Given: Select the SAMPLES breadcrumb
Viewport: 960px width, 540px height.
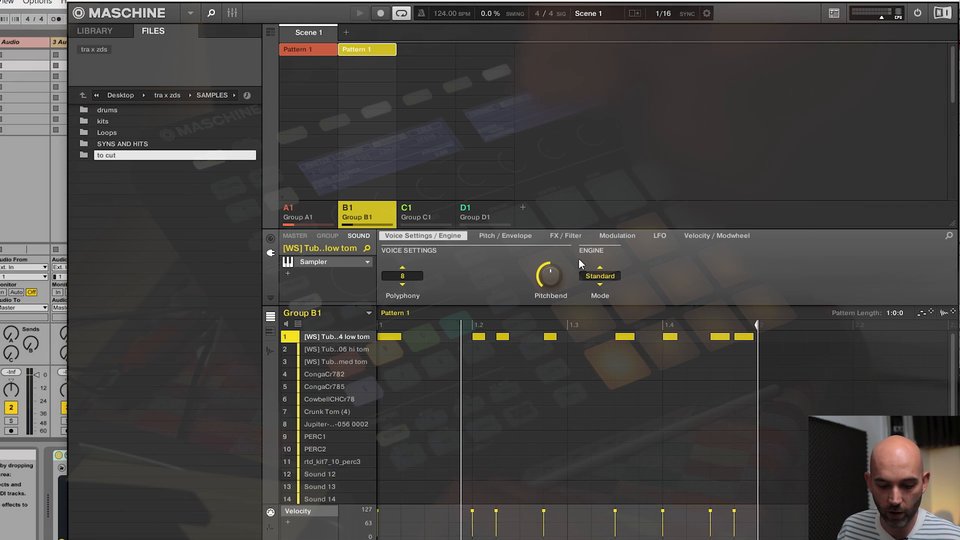Looking at the screenshot, I should click(x=212, y=95).
